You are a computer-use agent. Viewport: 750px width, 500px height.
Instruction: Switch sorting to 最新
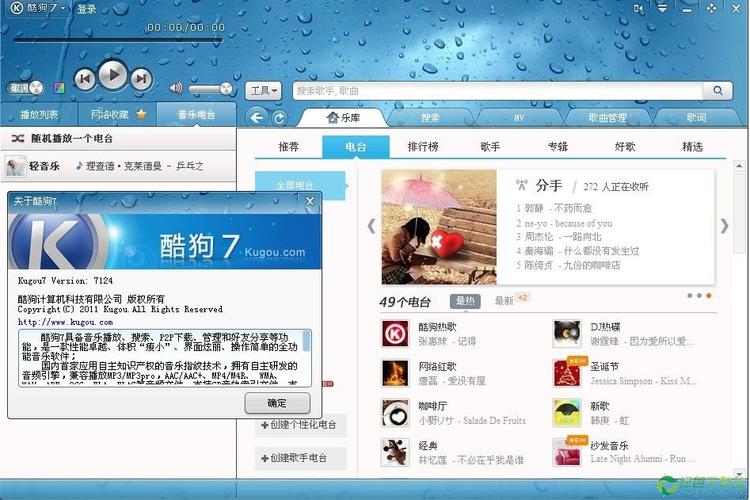504,300
